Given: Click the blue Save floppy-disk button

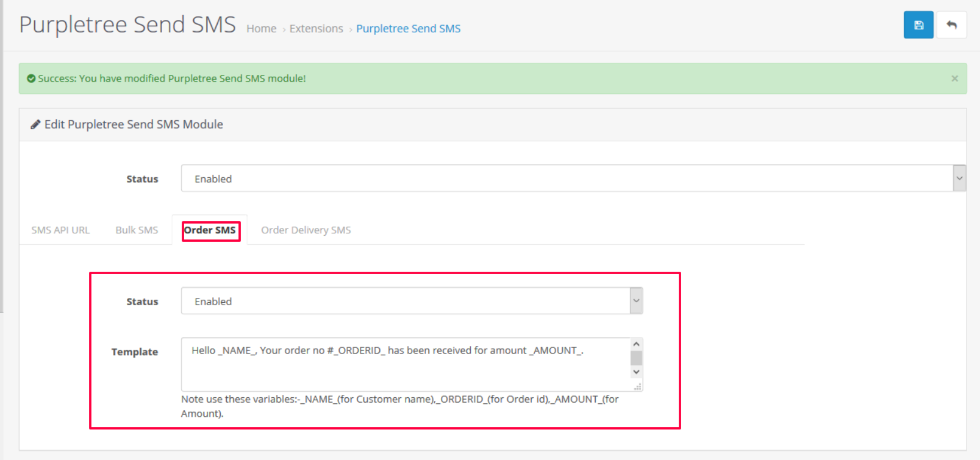Looking at the screenshot, I should tap(918, 25).
